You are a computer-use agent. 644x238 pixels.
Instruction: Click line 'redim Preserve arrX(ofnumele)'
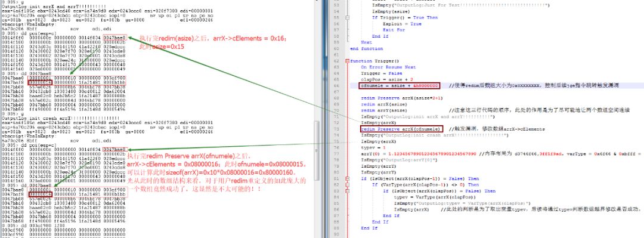pos(401,129)
